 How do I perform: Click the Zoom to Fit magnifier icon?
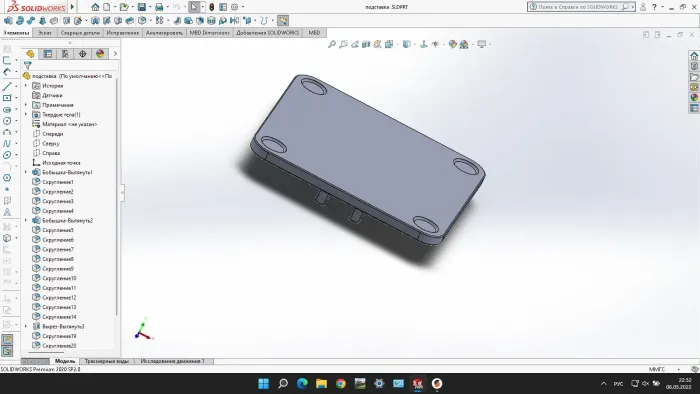(332, 44)
